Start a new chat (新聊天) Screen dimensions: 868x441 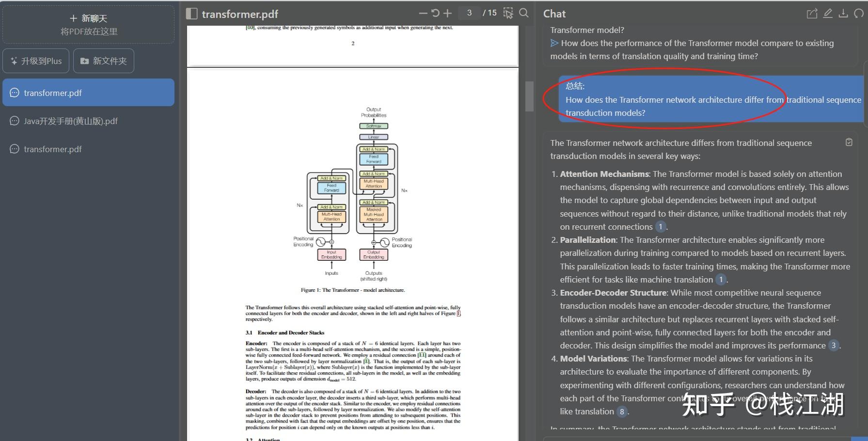pos(89,18)
